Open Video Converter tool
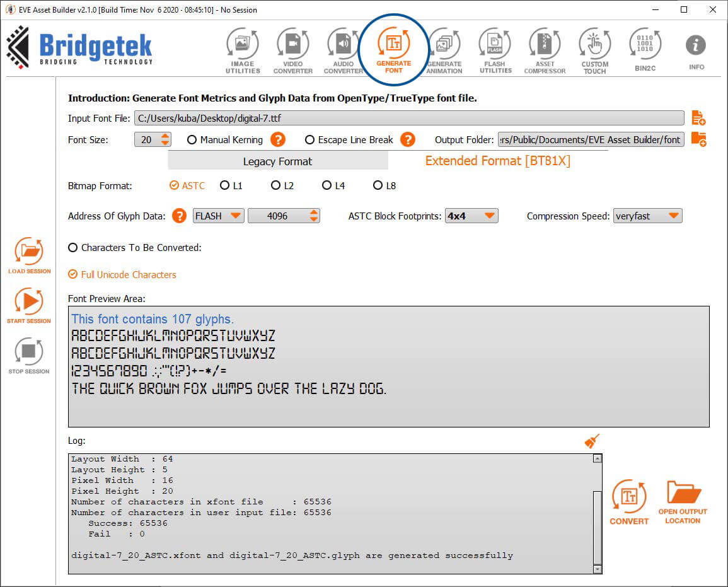The image size is (728, 587). coord(293,50)
